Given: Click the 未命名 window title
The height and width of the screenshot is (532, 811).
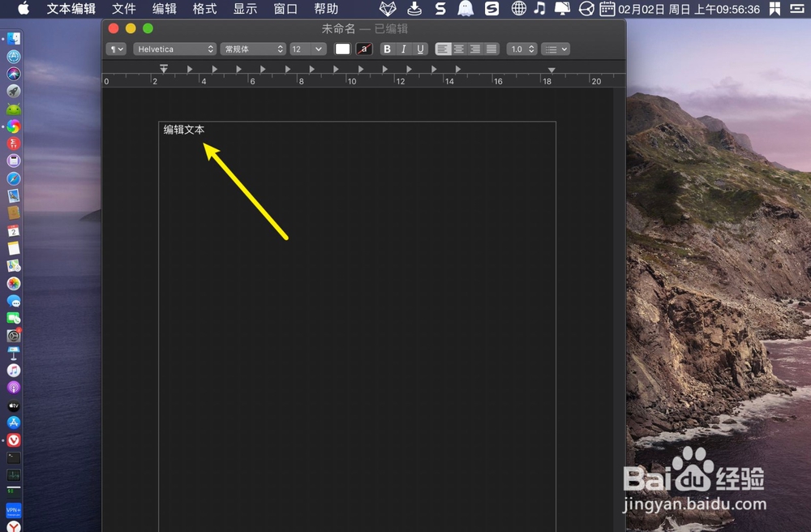Looking at the screenshot, I should pyautogui.click(x=338, y=29).
